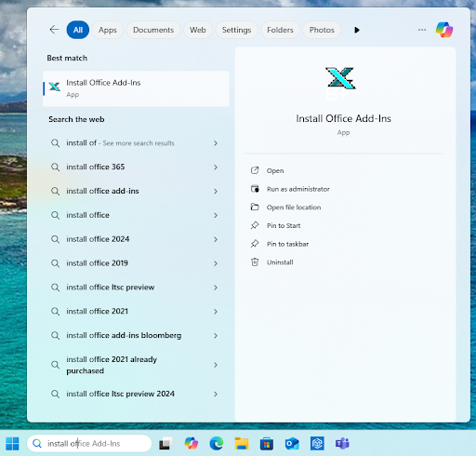Switch to the Documents filter tab
The image size is (476, 456).
point(153,30)
